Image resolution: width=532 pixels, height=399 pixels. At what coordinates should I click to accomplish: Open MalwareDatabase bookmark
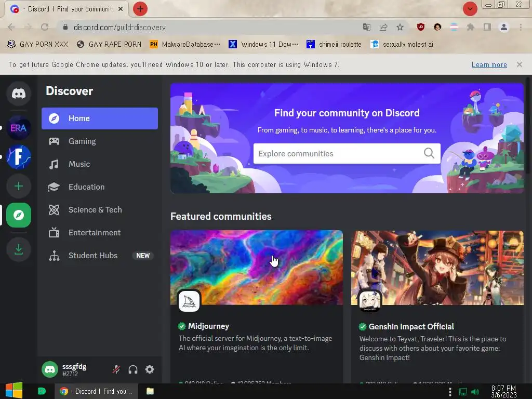pyautogui.click(x=185, y=45)
